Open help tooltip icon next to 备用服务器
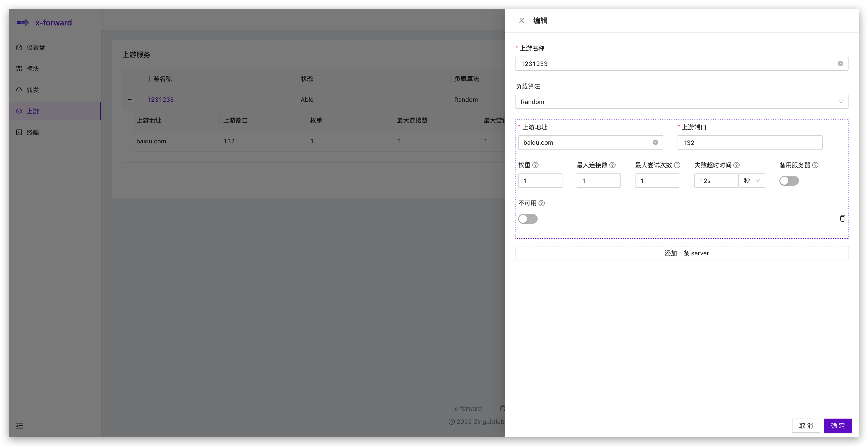The image size is (868, 446). pyautogui.click(x=816, y=165)
